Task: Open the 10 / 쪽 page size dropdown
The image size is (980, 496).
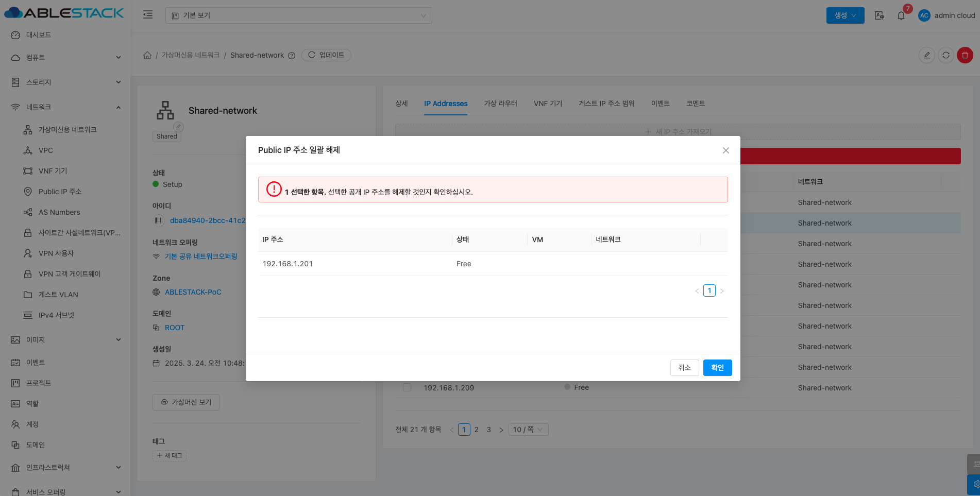Action: pos(528,430)
